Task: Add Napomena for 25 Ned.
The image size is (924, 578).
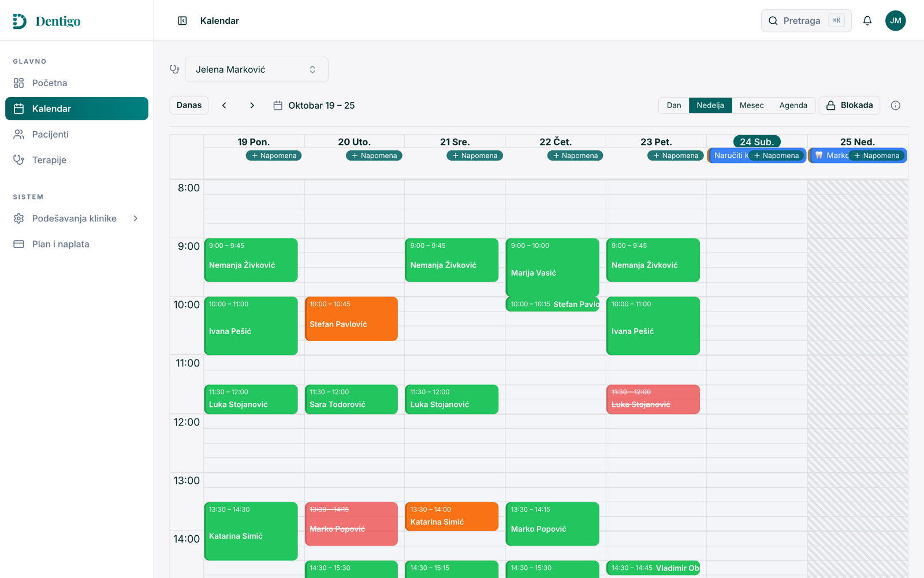Action: (x=877, y=155)
